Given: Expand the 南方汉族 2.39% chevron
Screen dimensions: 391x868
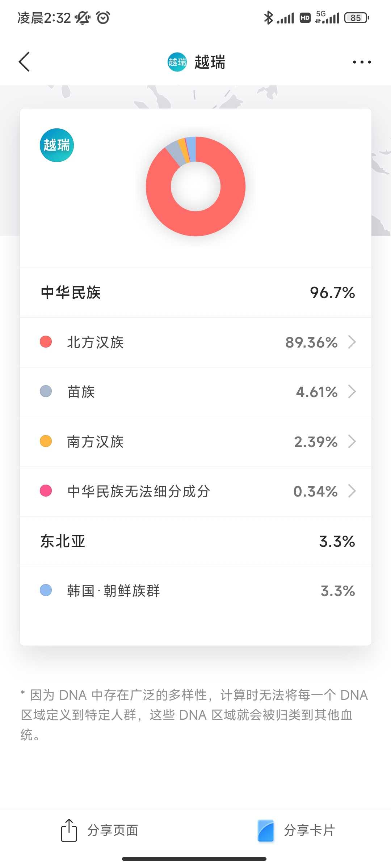Looking at the screenshot, I should pyautogui.click(x=352, y=442).
